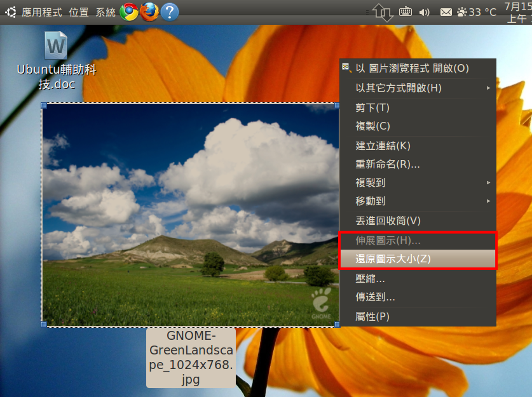Viewport: 532px width, 397px height.
Task: Select 剪下(T) in context menu
Action: click(418, 108)
